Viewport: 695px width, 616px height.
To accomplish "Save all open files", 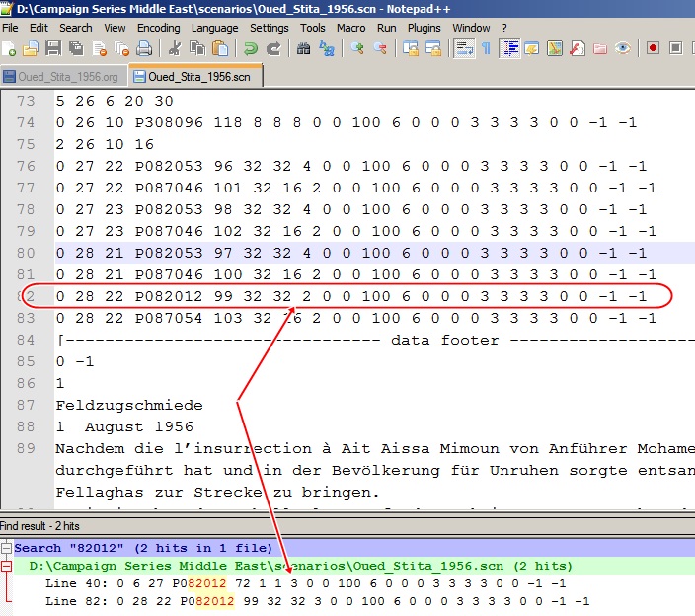I will coord(76,48).
